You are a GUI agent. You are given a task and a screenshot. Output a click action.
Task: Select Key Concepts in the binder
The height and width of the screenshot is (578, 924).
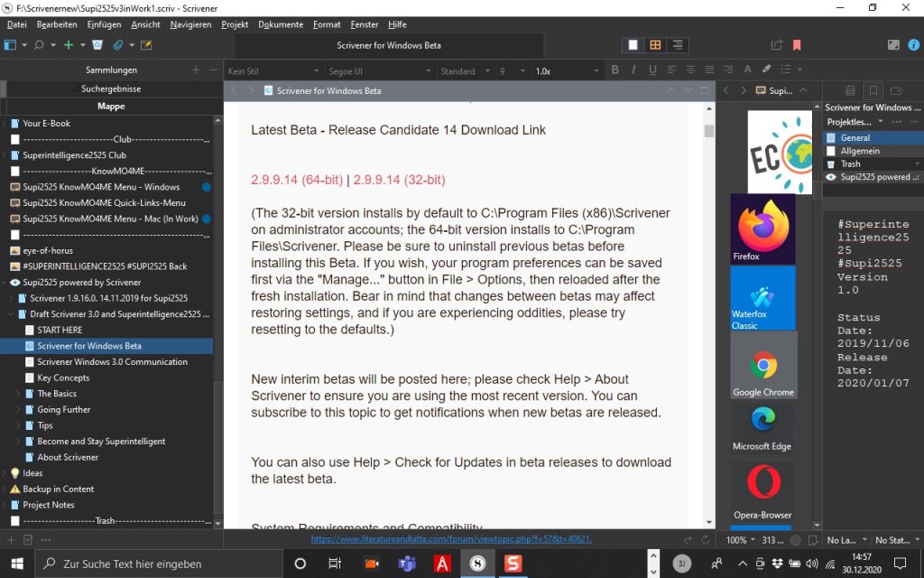click(x=63, y=378)
